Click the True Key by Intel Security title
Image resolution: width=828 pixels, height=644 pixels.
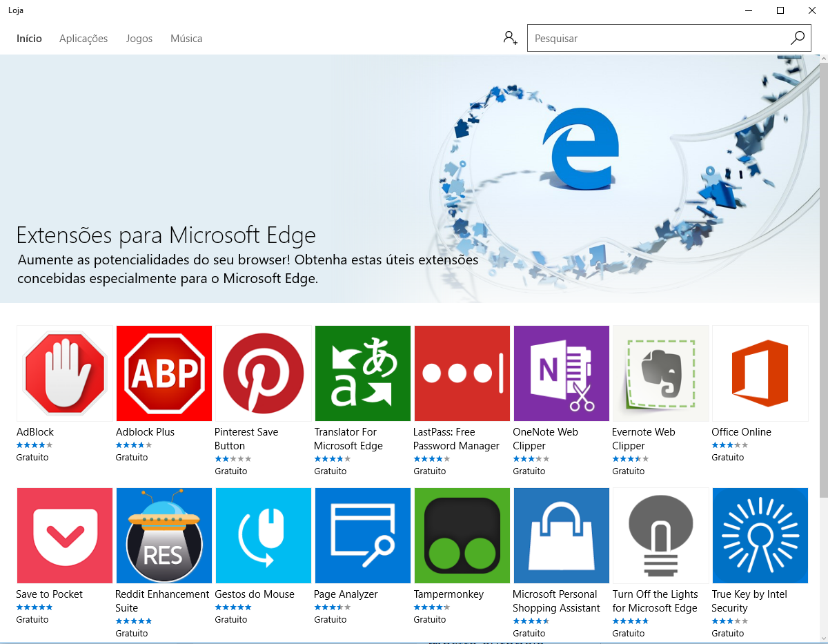749,601
